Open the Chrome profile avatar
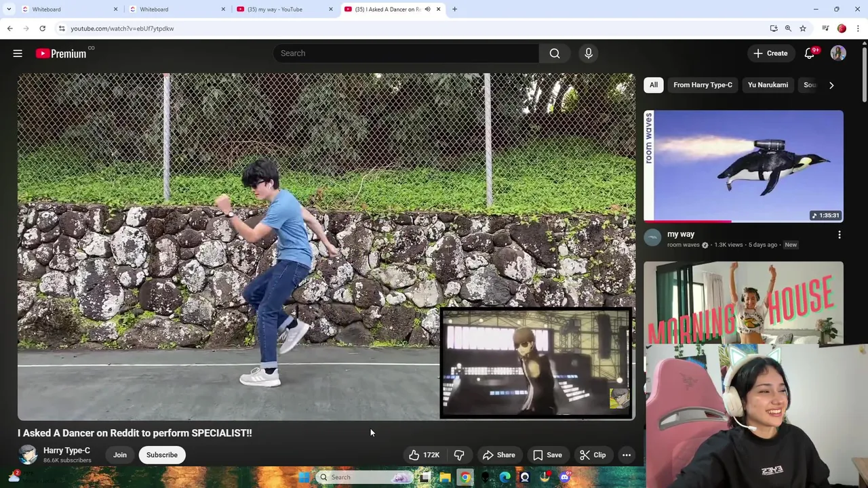 point(842,28)
